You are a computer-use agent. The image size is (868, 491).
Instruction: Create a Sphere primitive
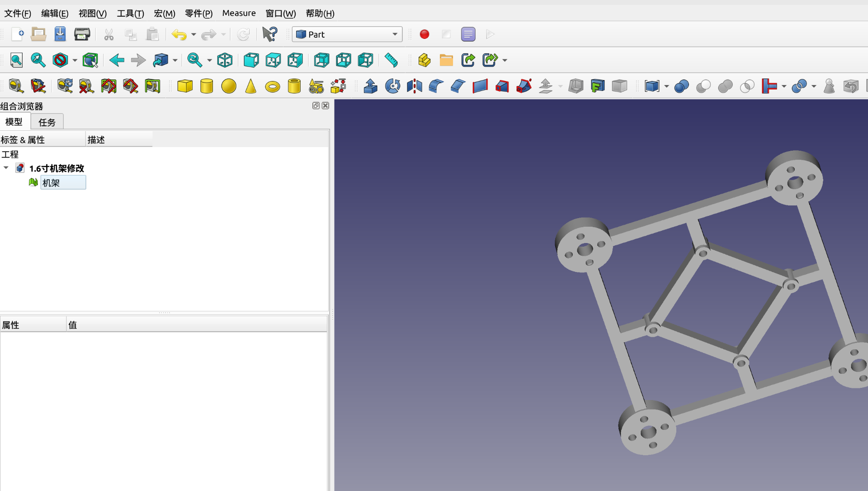229,86
